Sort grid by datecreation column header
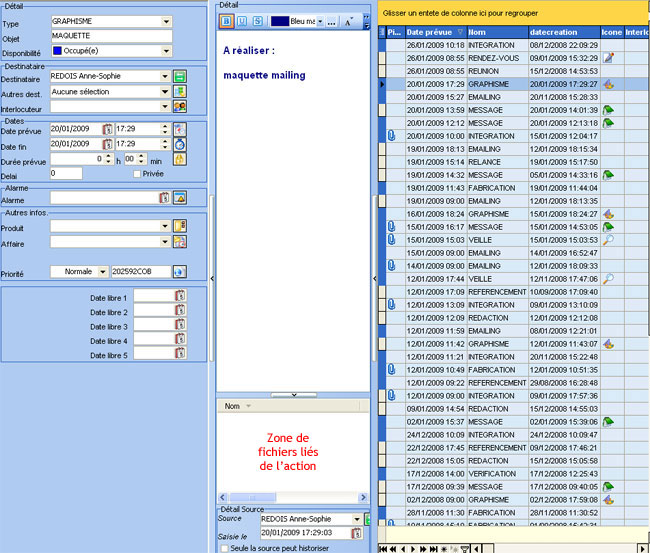The height and width of the screenshot is (553, 650). (564, 32)
